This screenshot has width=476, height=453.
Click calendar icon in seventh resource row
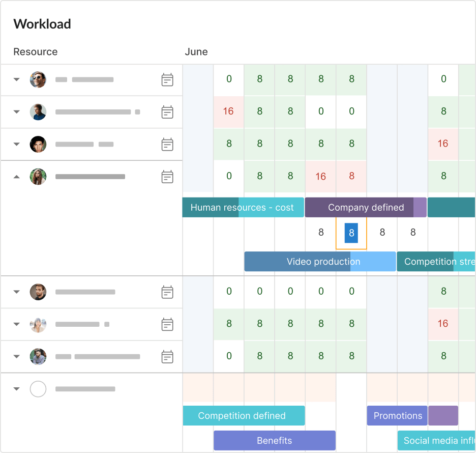(167, 357)
